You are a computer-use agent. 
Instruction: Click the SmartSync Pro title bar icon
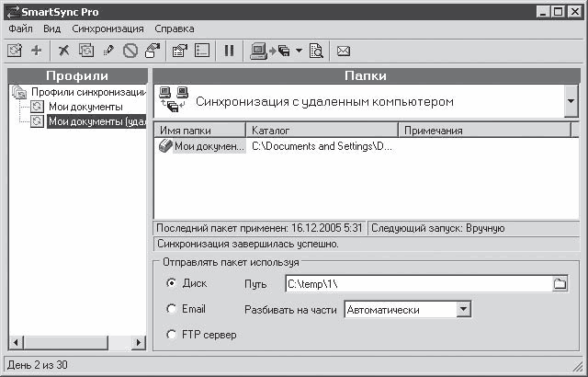[12, 12]
